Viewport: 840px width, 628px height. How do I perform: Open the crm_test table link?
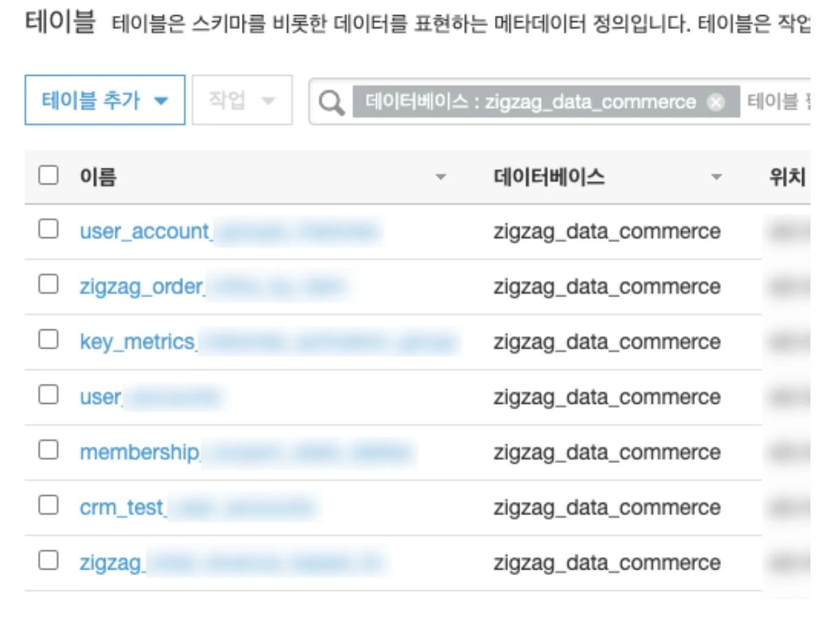pos(197,508)
